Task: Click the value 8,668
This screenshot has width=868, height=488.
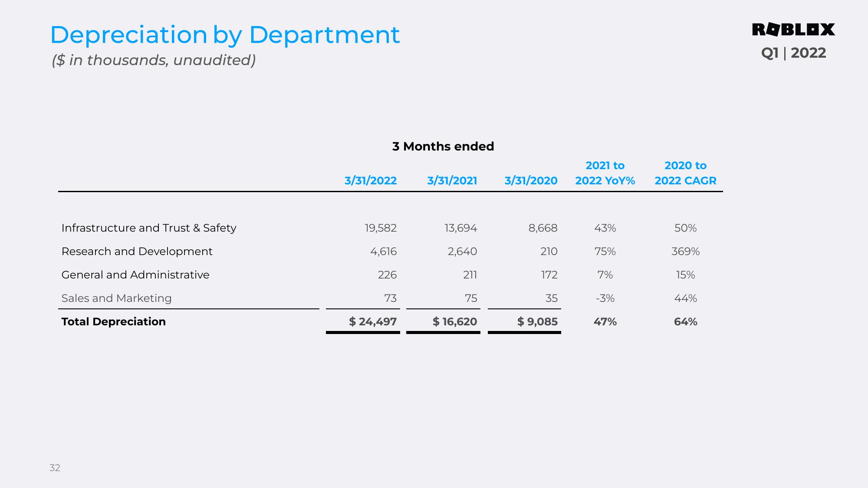Action: pos(543,228)
